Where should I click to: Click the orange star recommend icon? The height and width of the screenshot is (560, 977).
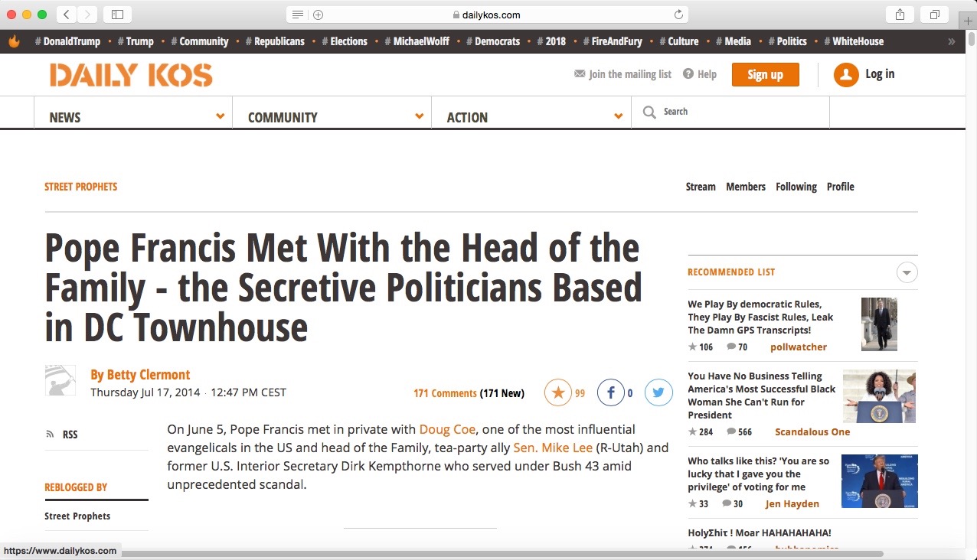557,393
